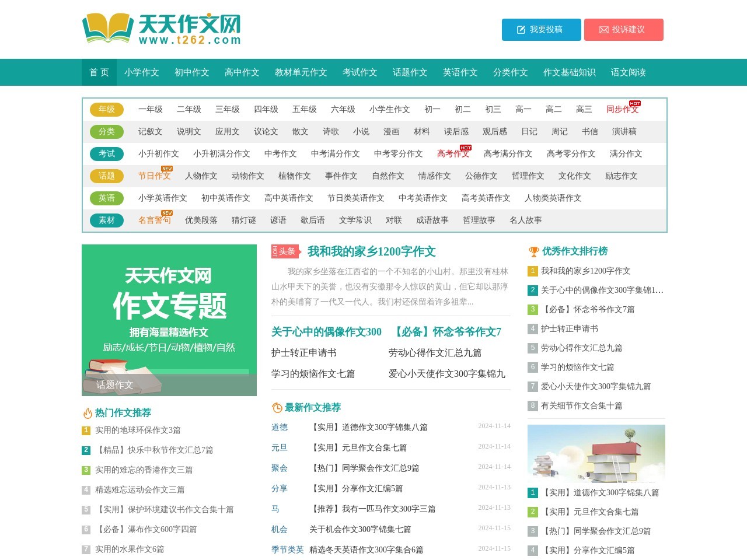
Task: Open the 同步作文 link with HOT badge
Action: tap(622, 109)
